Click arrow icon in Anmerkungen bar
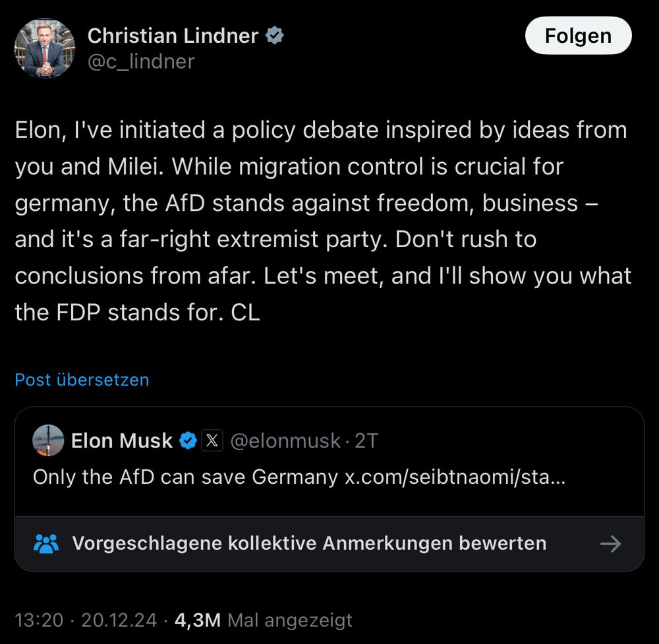Screen dimensions: 659x644 611,544
